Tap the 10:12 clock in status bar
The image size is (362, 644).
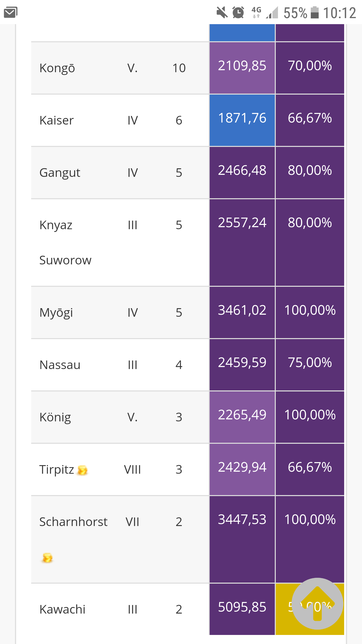coord(340,13)
